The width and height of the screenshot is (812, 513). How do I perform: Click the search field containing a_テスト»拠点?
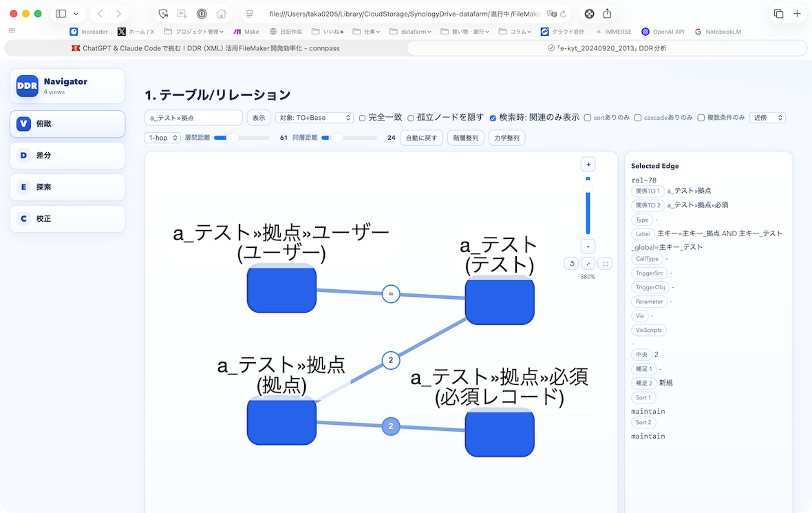pyautogui.click(x=193, y=118)
